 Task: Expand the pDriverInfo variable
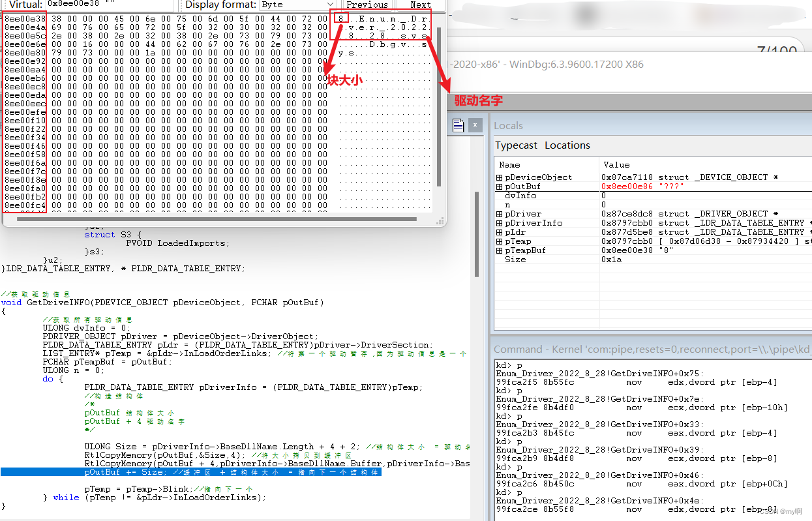pyautogui.click(x=500, y=223)
